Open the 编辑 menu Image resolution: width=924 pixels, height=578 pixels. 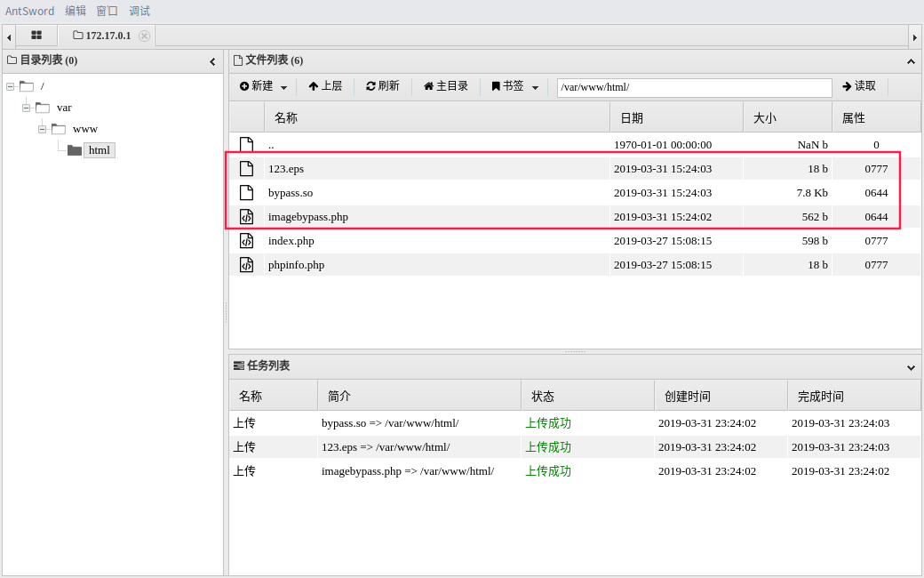[76, 11]
